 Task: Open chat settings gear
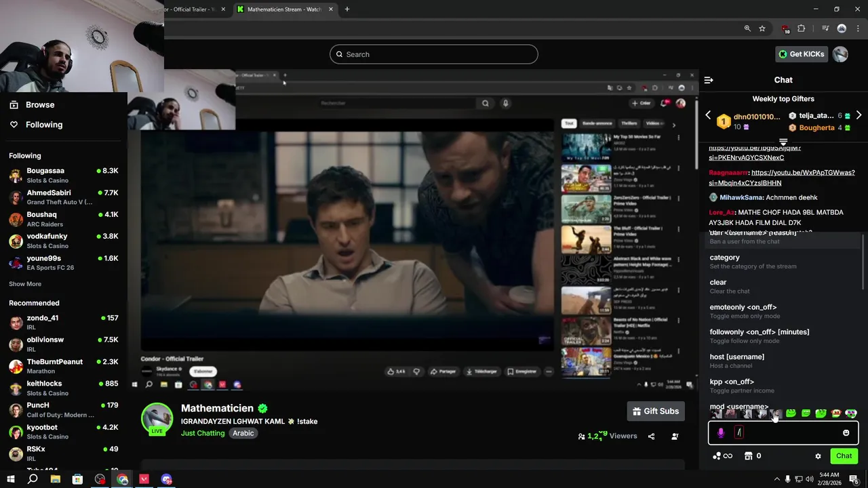pyautogui.click(x=818, y=456)
